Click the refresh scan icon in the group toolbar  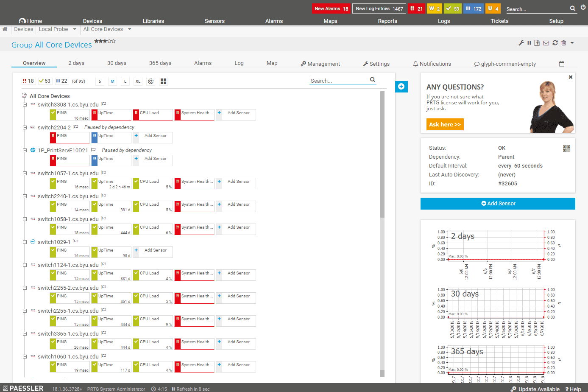(x=555, y=43)
